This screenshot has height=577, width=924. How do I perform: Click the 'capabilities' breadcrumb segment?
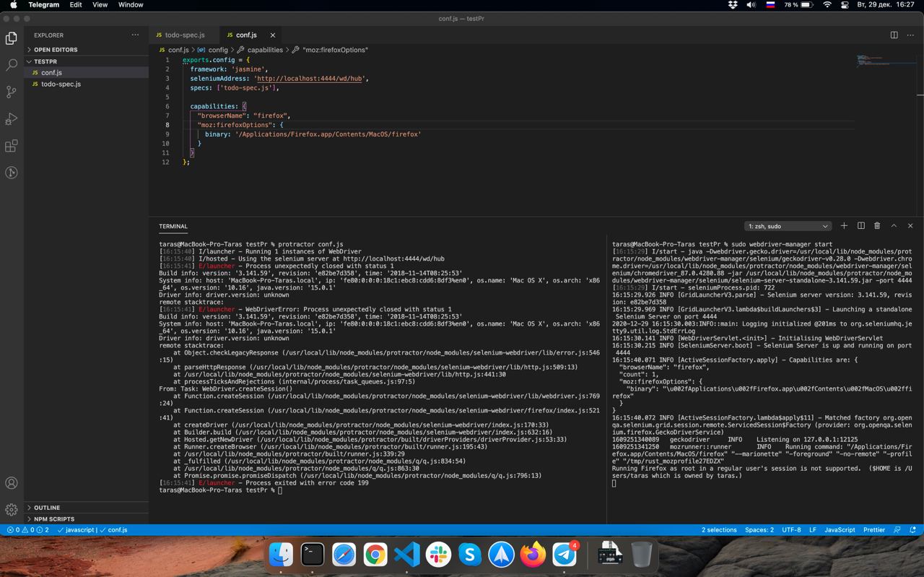(265, 50)
